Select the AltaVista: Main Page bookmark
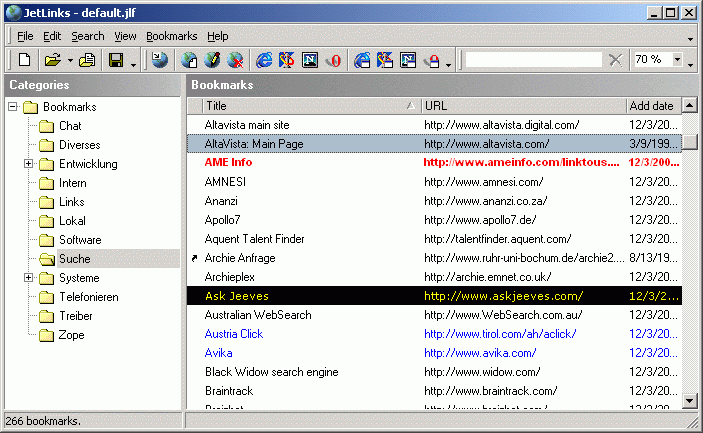 tap(434, 143)
